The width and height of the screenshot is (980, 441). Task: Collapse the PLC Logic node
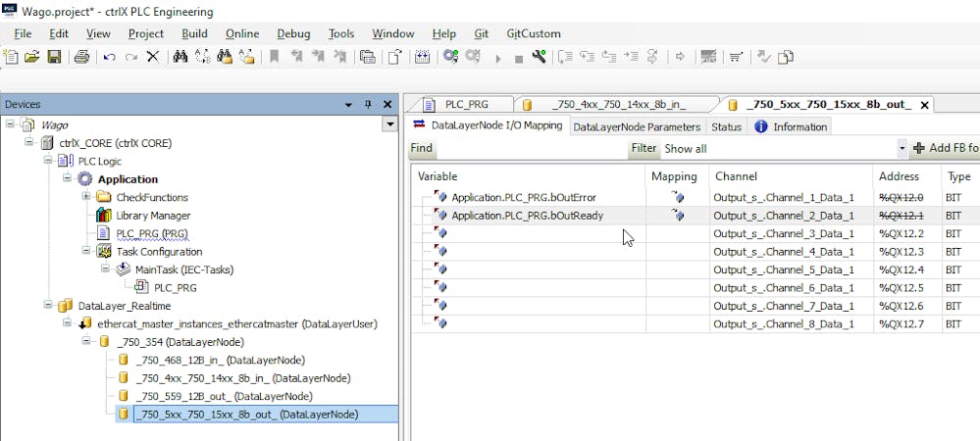pos(48,160)
